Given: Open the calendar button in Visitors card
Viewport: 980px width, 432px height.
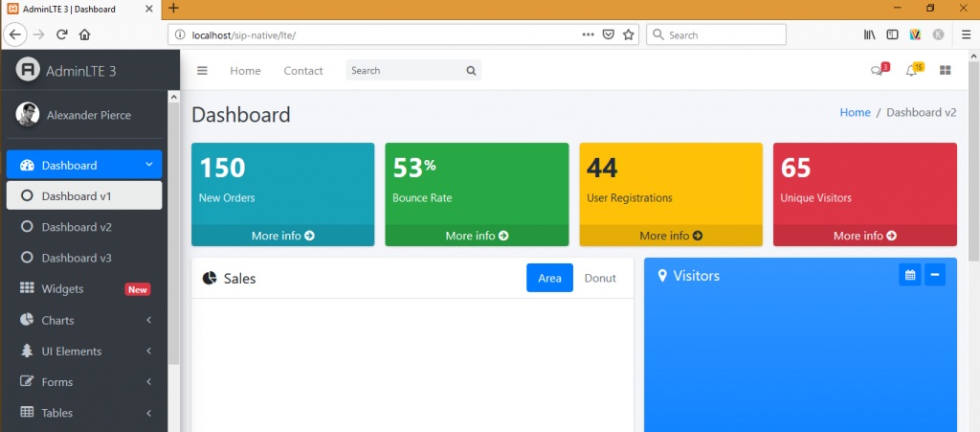Looking at the screenshot, I should (910, 275).
